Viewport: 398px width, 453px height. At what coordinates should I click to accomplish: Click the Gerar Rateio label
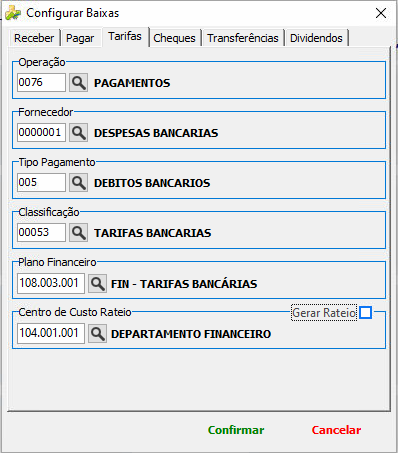pyautogui.click(x=324, y=313)
